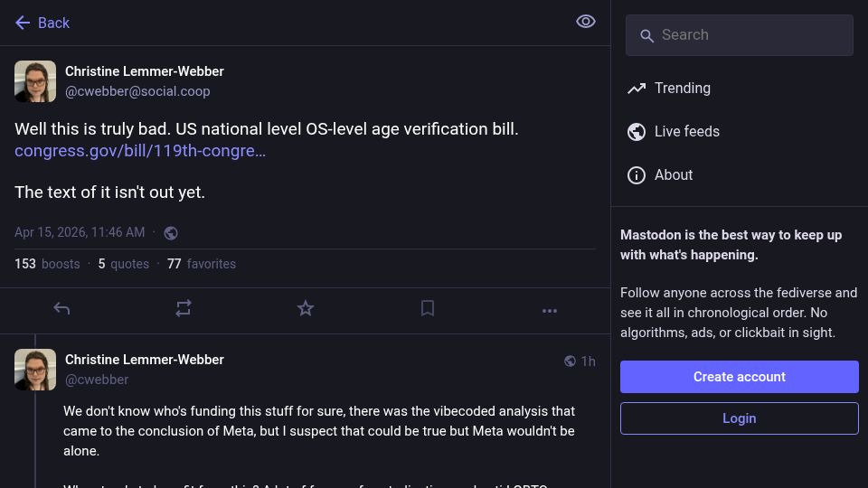Boost the main post
This screenshot has width=868, height=488.
(x=184, y=309)
